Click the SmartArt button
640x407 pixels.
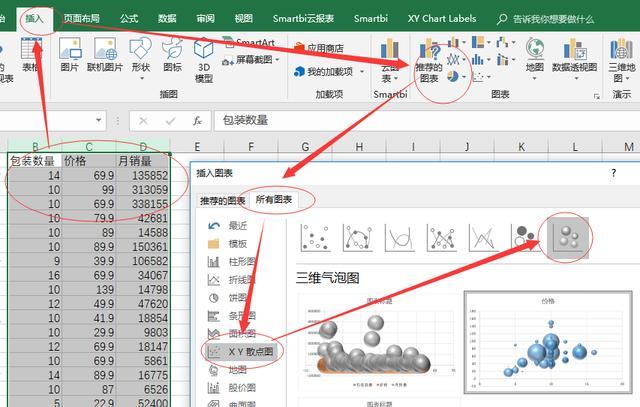(x=250, y=42)
